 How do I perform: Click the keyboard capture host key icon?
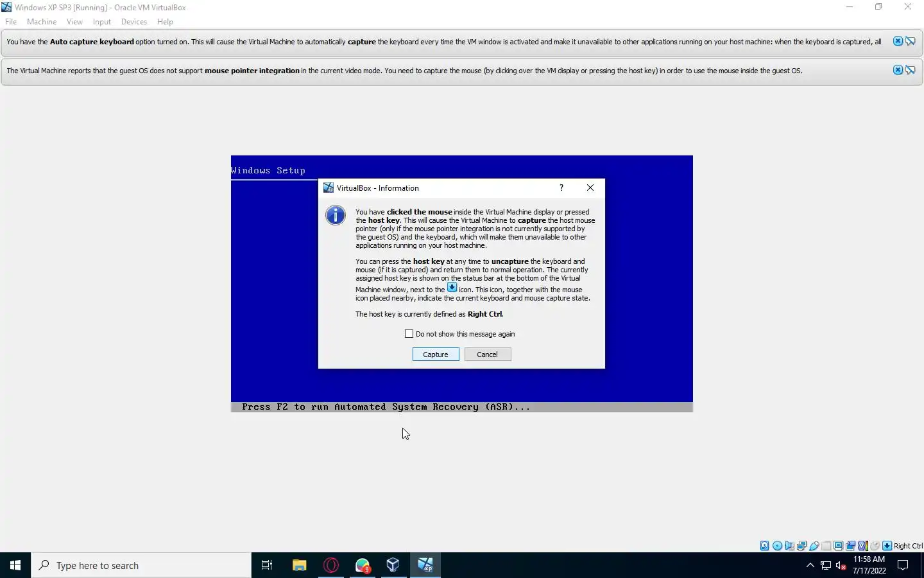coord(887,546)
